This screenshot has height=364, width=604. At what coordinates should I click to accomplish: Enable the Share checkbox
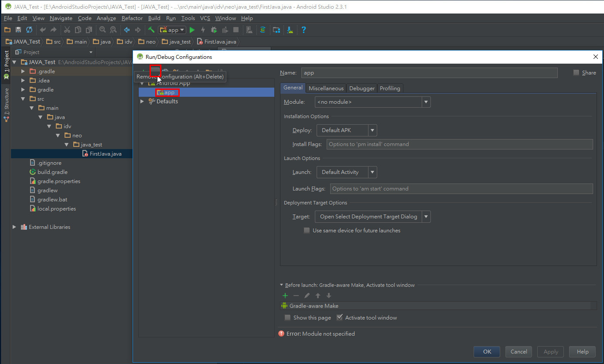point(577,73)
